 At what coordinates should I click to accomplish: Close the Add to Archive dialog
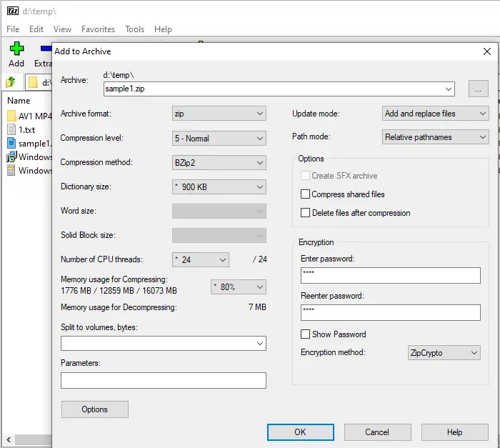click(486, 51)
